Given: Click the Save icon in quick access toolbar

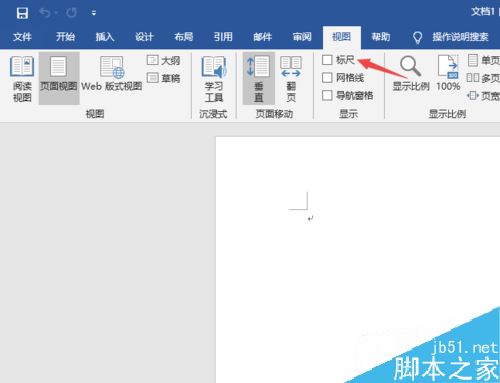Looking at the screenshot, I should (x=22, y=13).
